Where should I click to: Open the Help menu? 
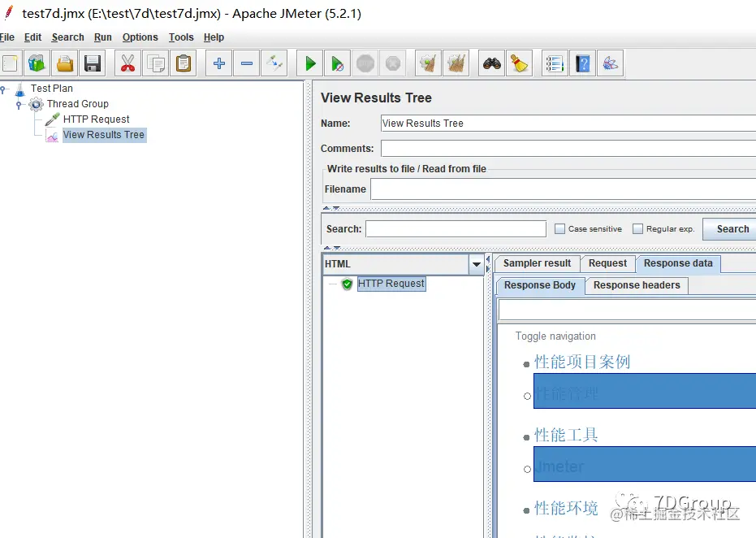(214, 37)
